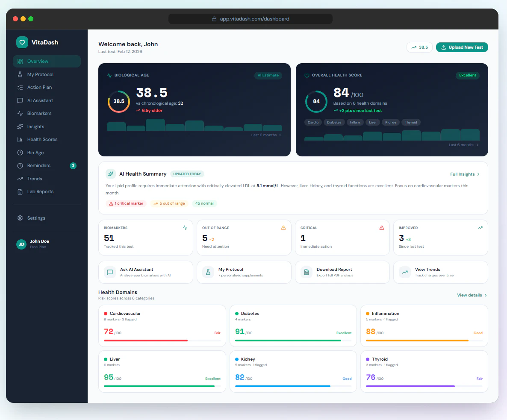Click the JD user avatar
507x420 pixels.
(x=21, y=244)
